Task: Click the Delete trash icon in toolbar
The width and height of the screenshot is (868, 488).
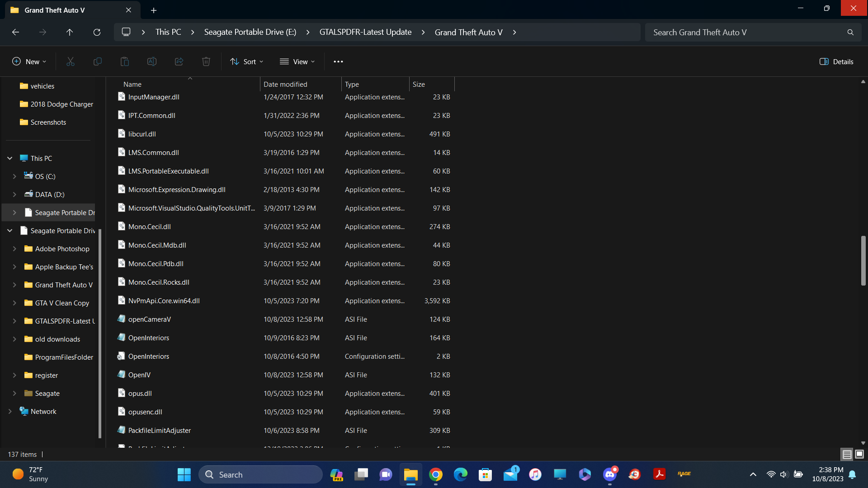Action: (x=206, y=61)
